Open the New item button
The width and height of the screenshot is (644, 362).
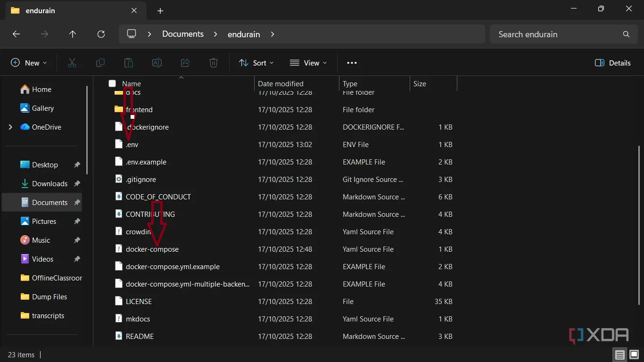pos(29,63)
